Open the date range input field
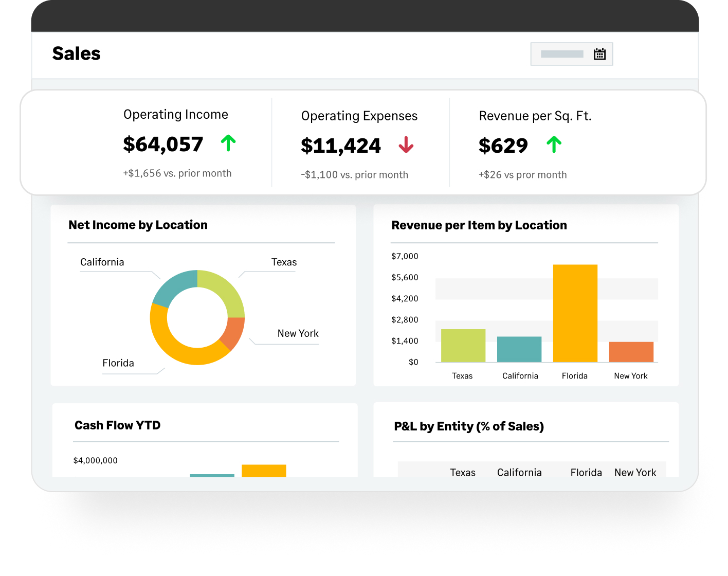This screenshot has width=728, height=576. pyautogui.click(x=562, y=54)
